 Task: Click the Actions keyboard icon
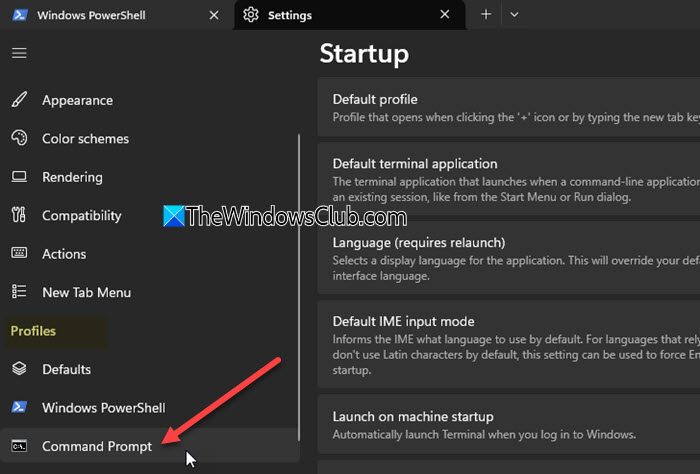point(19,253)
